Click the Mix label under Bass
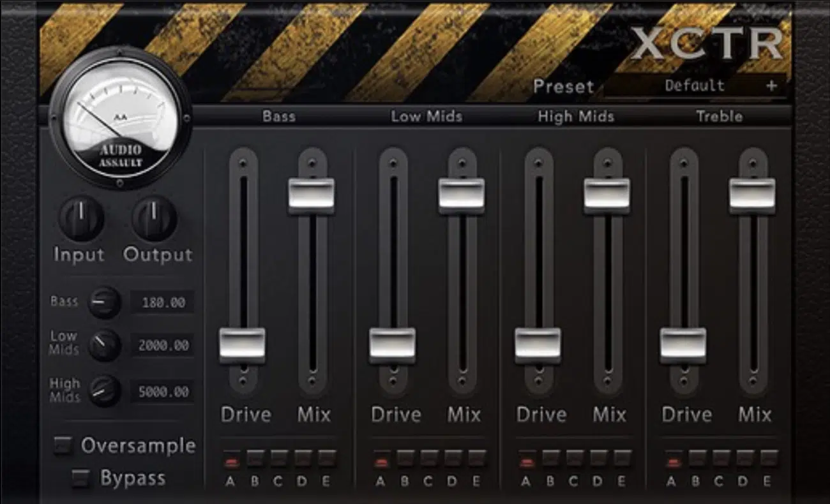This screenshot has height=504, width=830. 314,415
